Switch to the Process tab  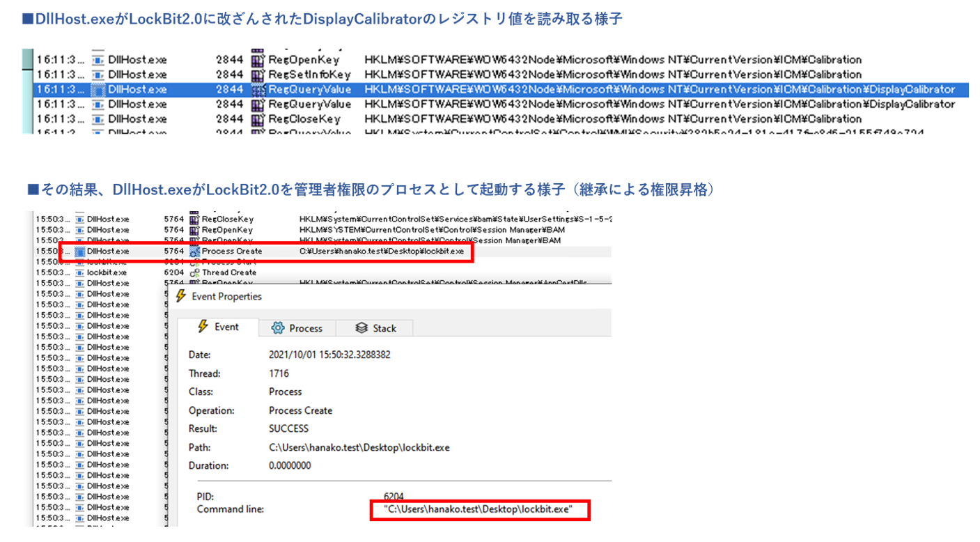(297, 328)
